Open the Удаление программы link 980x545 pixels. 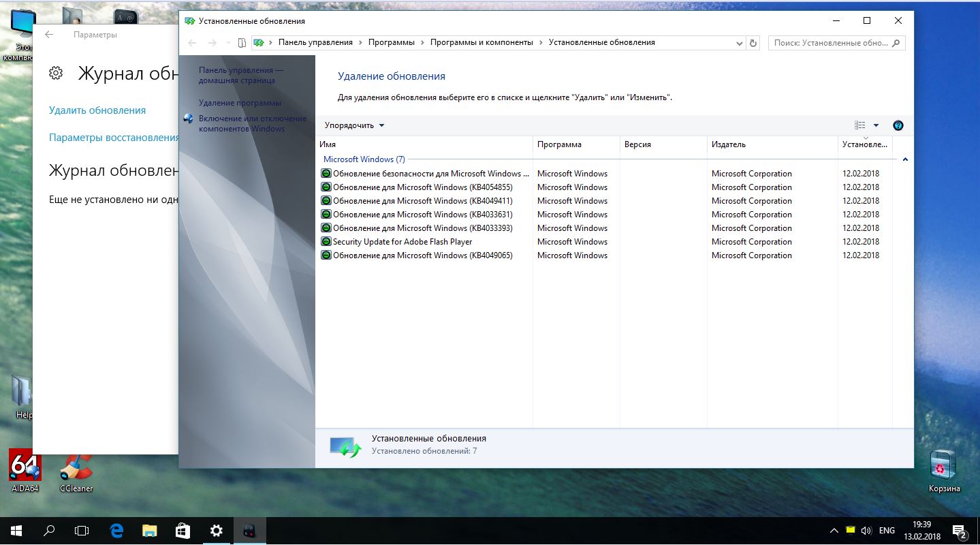240,103
